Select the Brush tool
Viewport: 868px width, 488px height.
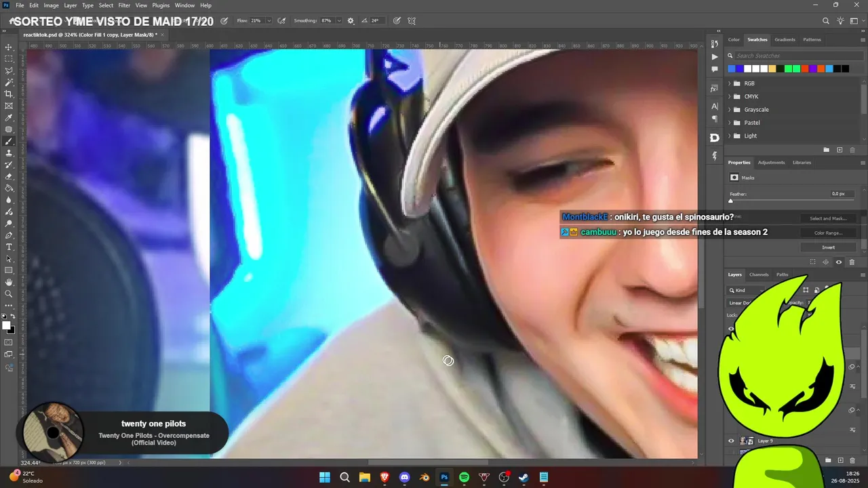coord(9,142)
